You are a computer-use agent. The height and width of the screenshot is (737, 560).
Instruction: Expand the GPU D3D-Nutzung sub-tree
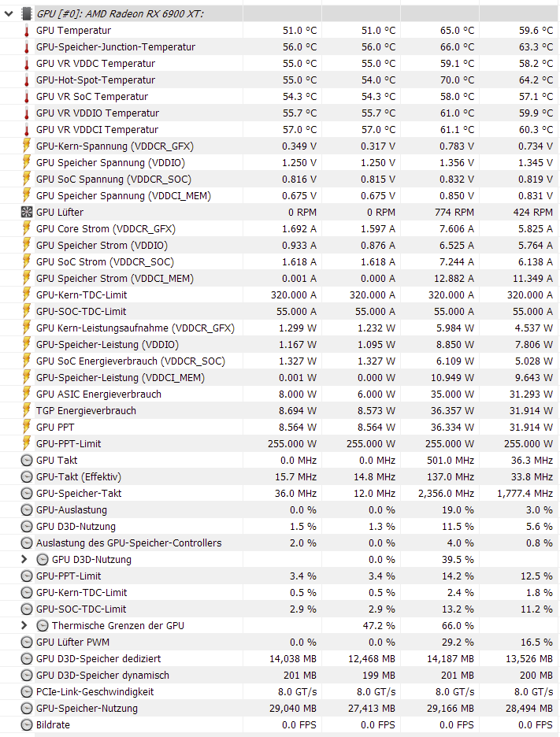point(24,559)
